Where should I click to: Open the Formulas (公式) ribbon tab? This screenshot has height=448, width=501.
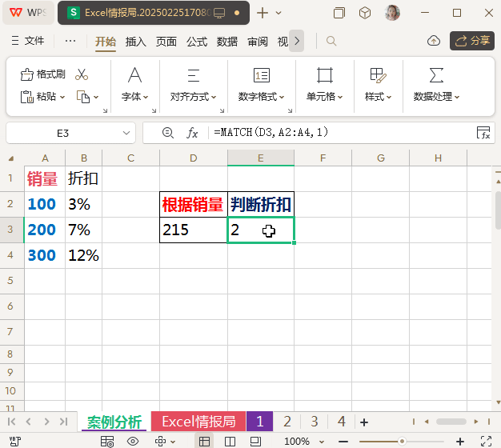click(197, 42)
